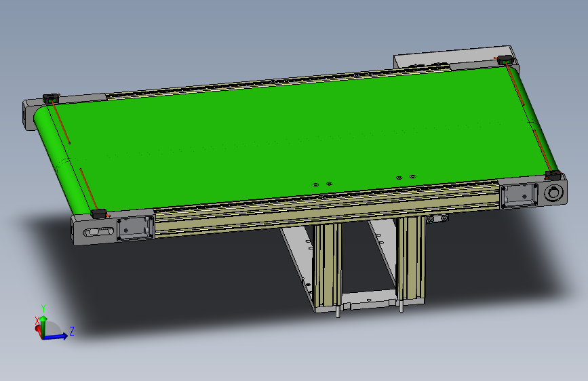Image resolution: width=588 pixels, height=381 pixels.
Task: Click the green Y axis arrow of the triad
Action: point(43,325)
